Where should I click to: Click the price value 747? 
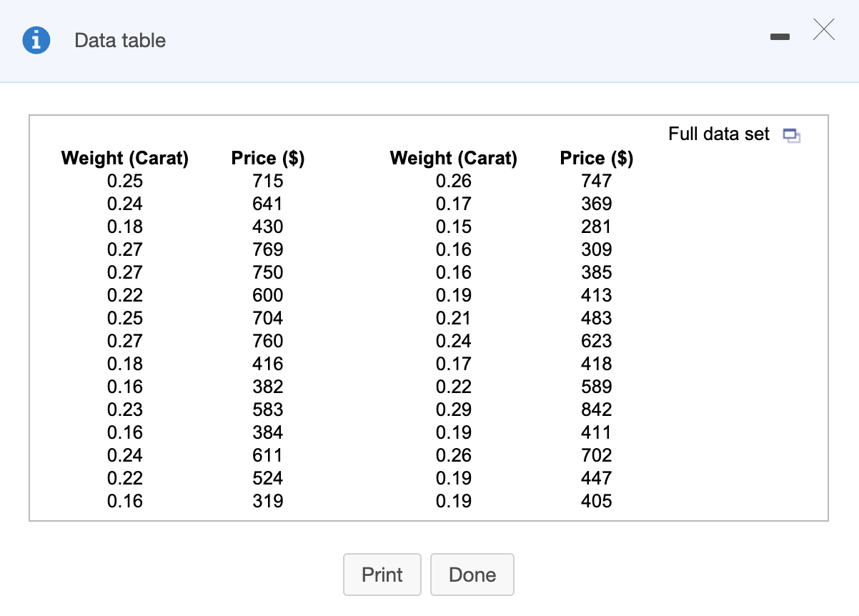coord(596,181)
